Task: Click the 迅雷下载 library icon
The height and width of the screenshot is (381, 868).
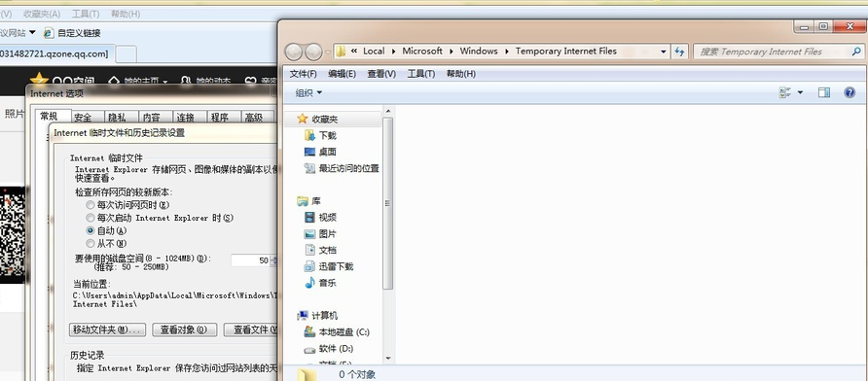Action: coord(310,266)
